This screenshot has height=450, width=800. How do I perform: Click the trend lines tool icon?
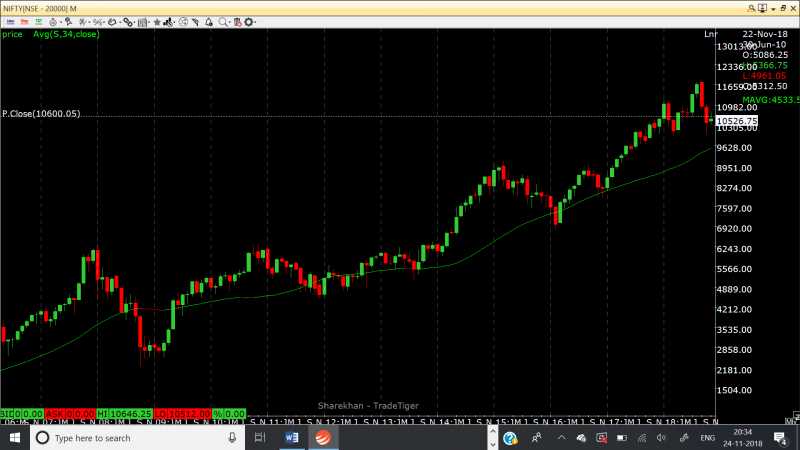click(x=83, y=22)
